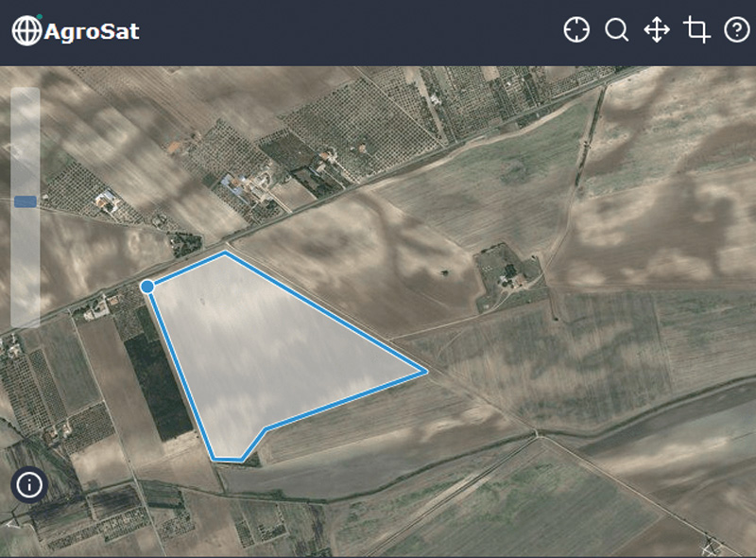Click the blue zoom slider handle

[x=26, y=201]
